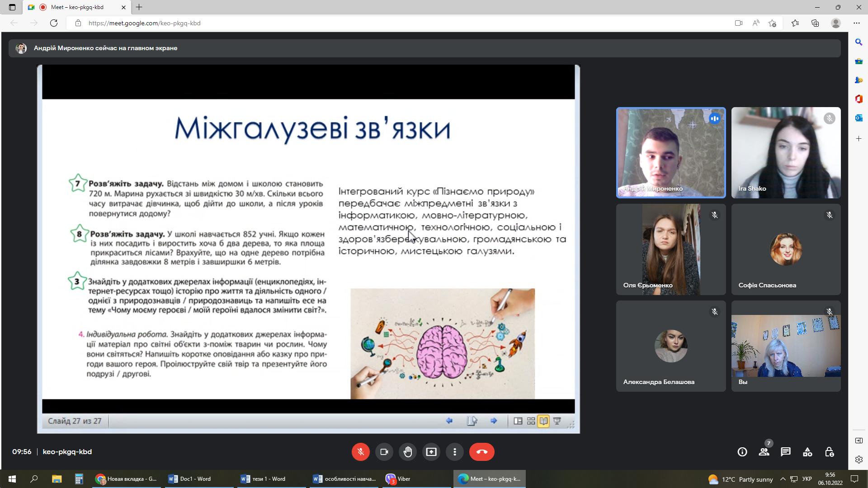The image size is (868, 488).
Task: Expand hidden system tray icons
Action: pos(783,479)
